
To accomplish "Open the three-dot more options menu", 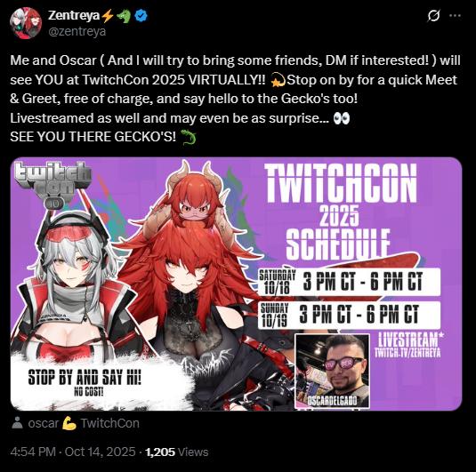I will click(x=455, y=15).
